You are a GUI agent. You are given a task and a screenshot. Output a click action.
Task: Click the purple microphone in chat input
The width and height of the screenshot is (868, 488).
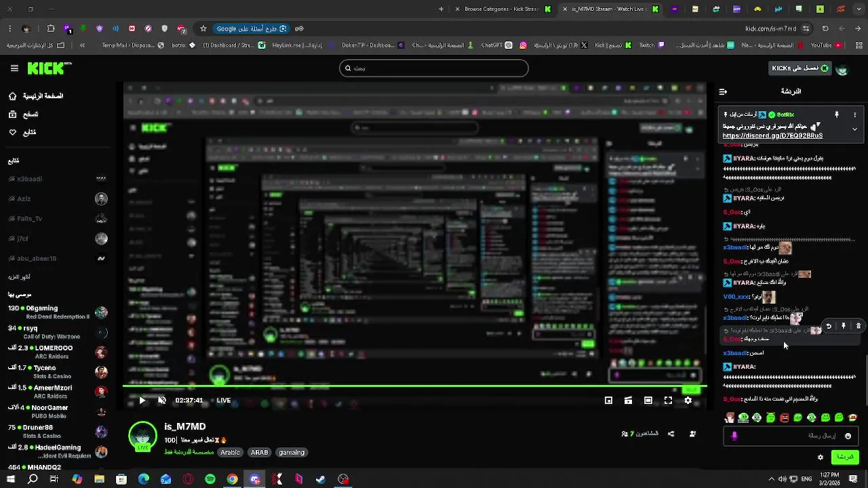pyautogui.click(x=734, y=436)
